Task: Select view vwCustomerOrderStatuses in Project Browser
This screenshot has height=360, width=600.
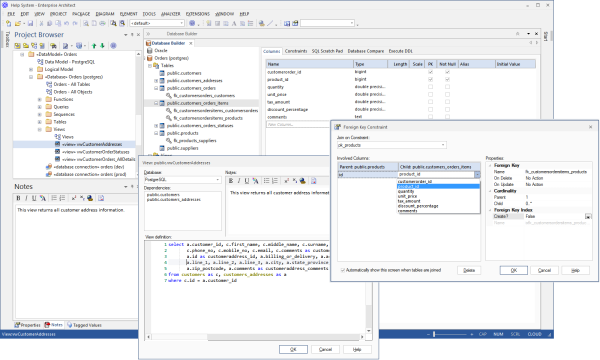Action: click(x=96, y=152)
